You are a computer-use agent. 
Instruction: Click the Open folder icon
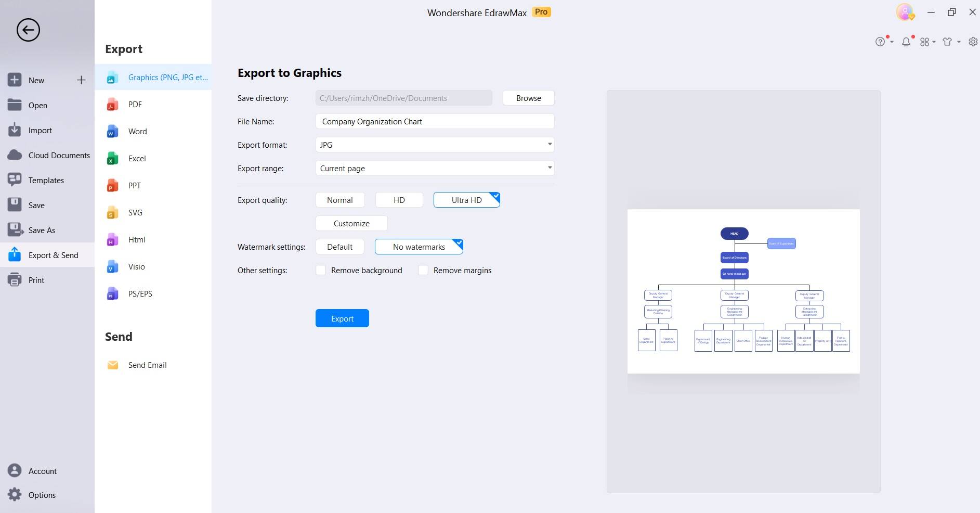click(x=15, y=105)
